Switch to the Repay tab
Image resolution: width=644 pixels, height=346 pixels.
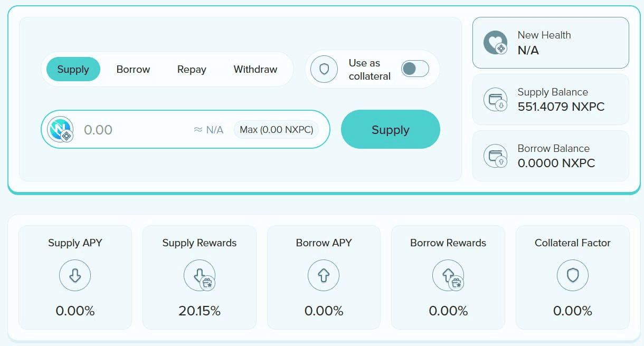tap(192, 69)
